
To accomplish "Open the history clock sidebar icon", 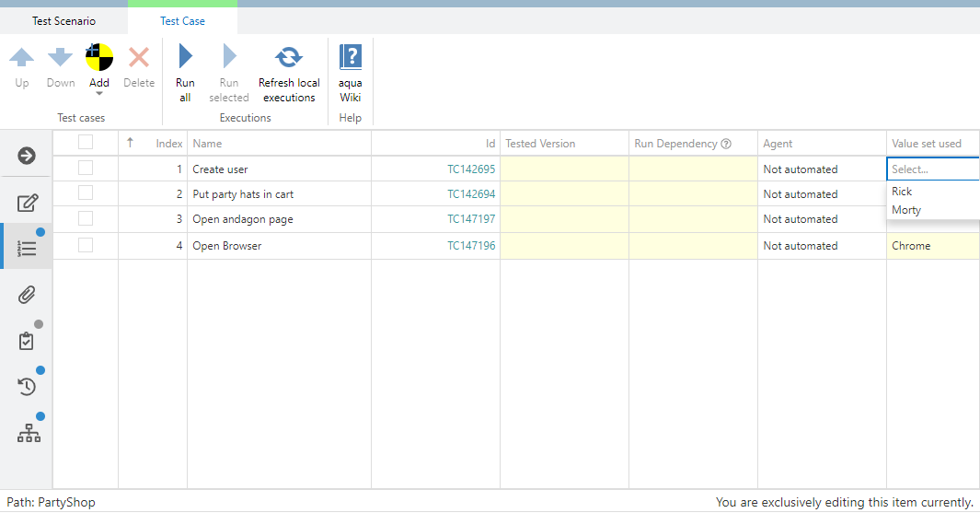I will tap(27, 387).
